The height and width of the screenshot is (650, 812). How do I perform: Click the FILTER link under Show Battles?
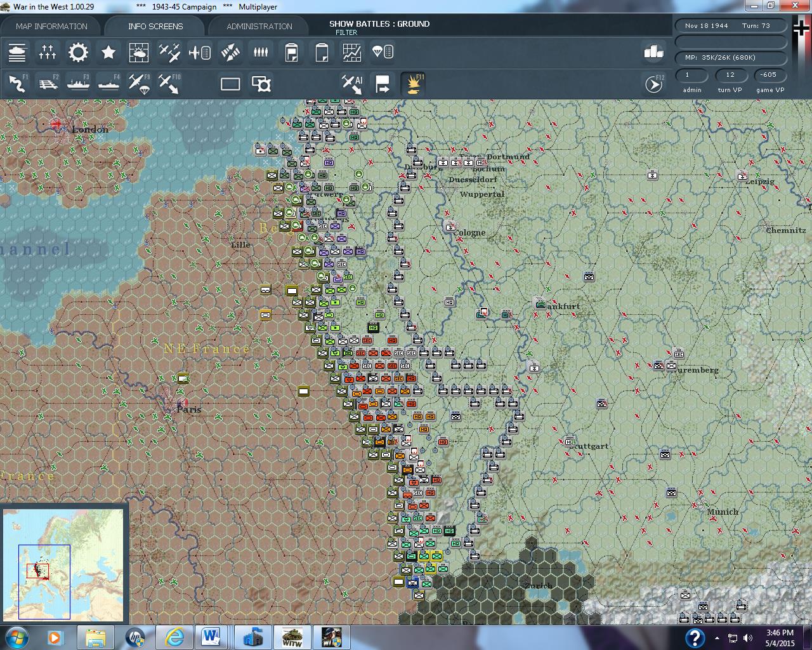[x=346, y=32]
